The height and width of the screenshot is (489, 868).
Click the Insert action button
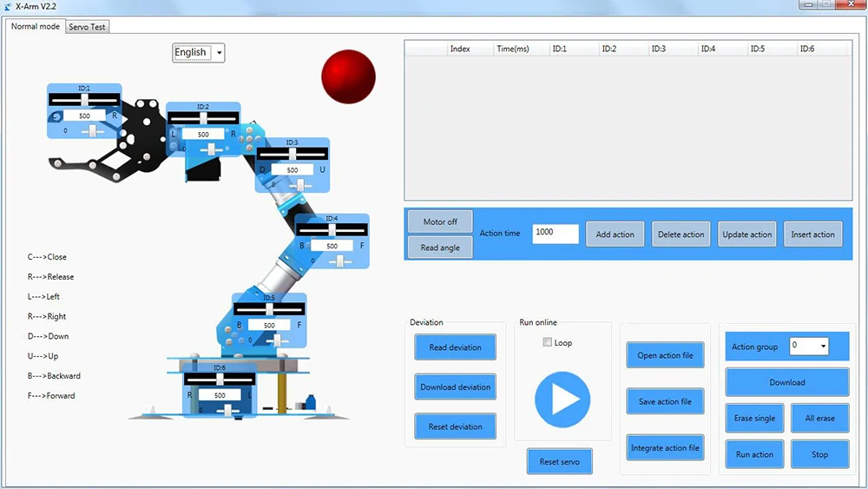pos(812,235)
